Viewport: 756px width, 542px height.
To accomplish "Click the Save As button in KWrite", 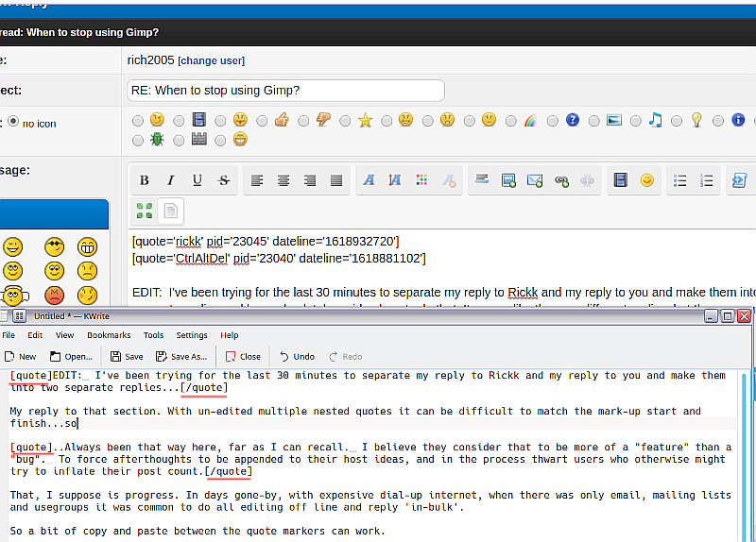I will coord(181,357).
